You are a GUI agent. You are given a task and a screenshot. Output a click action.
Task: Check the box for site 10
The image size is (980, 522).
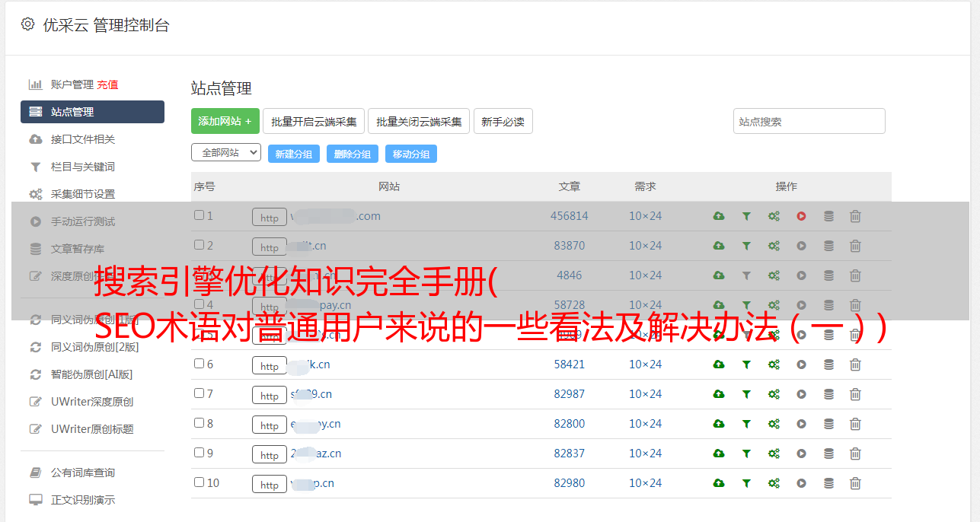tap(199, 482)
